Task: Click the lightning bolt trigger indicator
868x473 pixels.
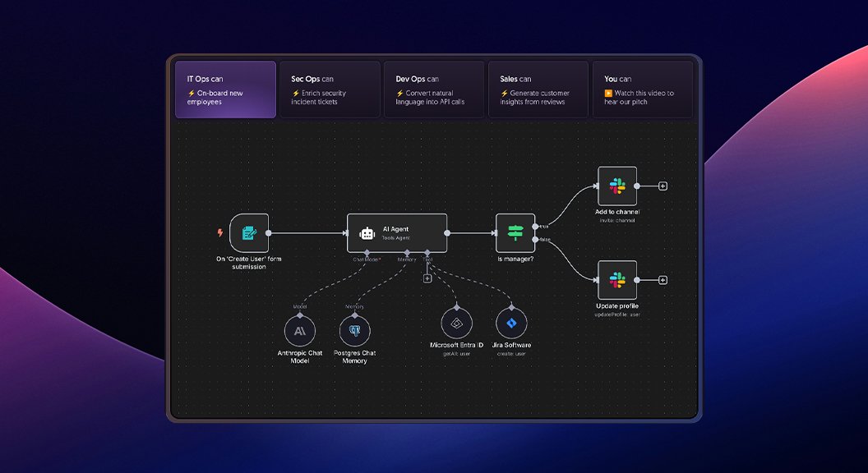Action: pos(219,233)
